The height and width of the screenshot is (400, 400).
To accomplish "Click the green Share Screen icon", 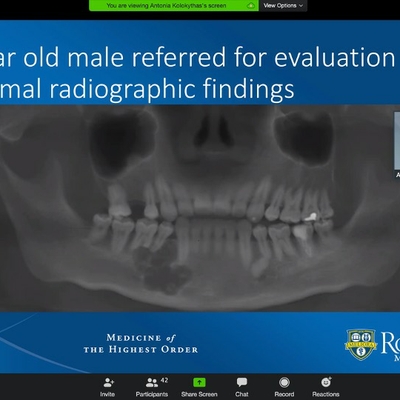I will [x=199, y=382].
